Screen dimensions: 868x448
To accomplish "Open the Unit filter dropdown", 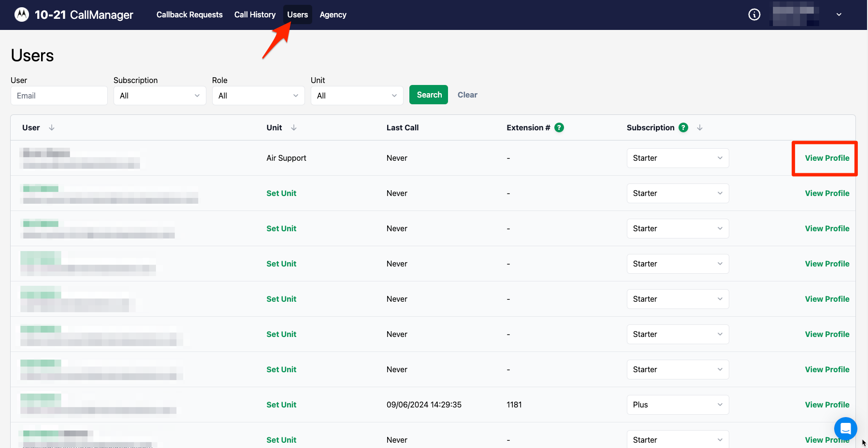I will tap(357, 96).
